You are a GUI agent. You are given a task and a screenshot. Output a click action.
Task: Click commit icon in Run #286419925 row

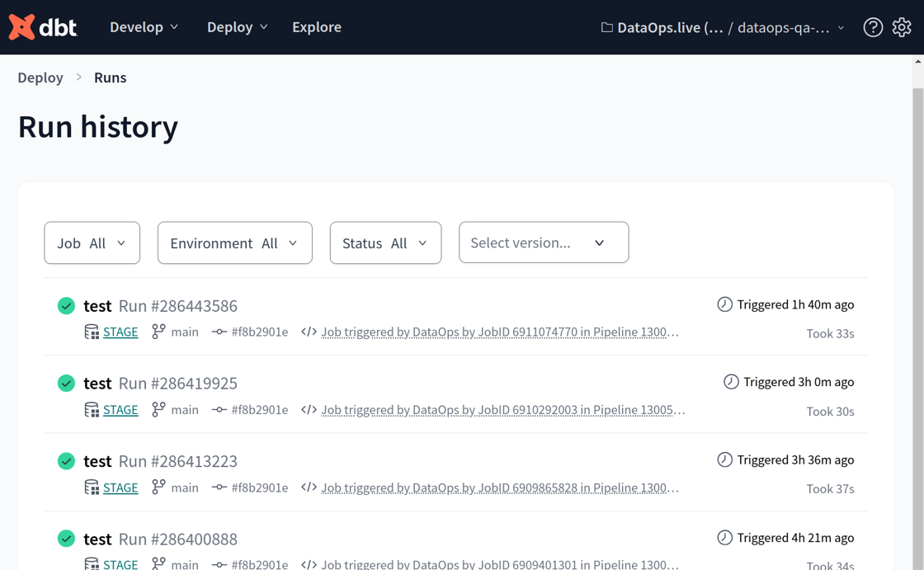tap(219, 410)
